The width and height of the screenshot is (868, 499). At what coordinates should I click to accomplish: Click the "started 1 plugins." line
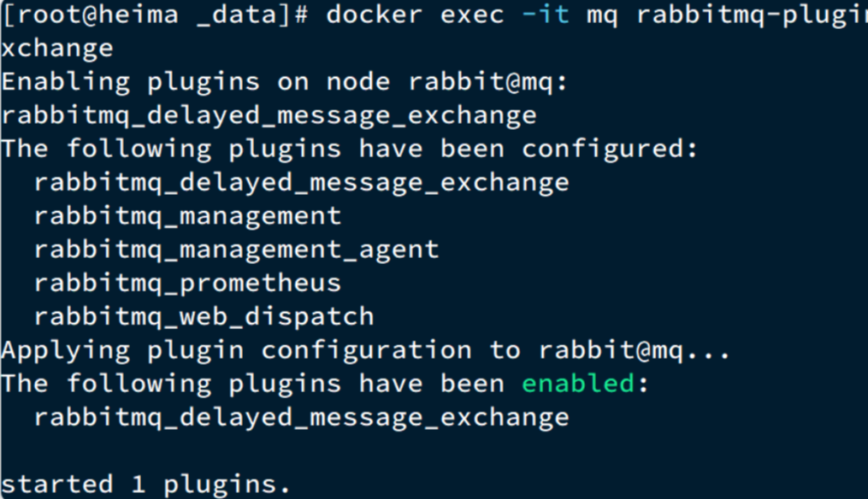pos(146,484)
